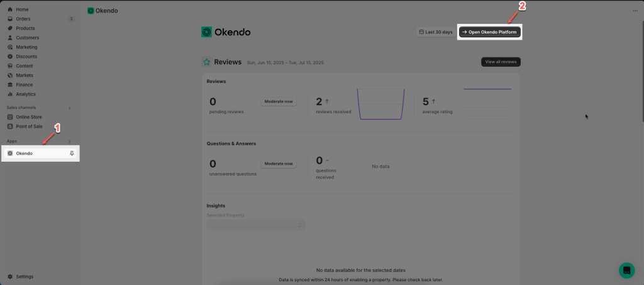
Task: Click the Marketing target icon
Action: (10, 47)
